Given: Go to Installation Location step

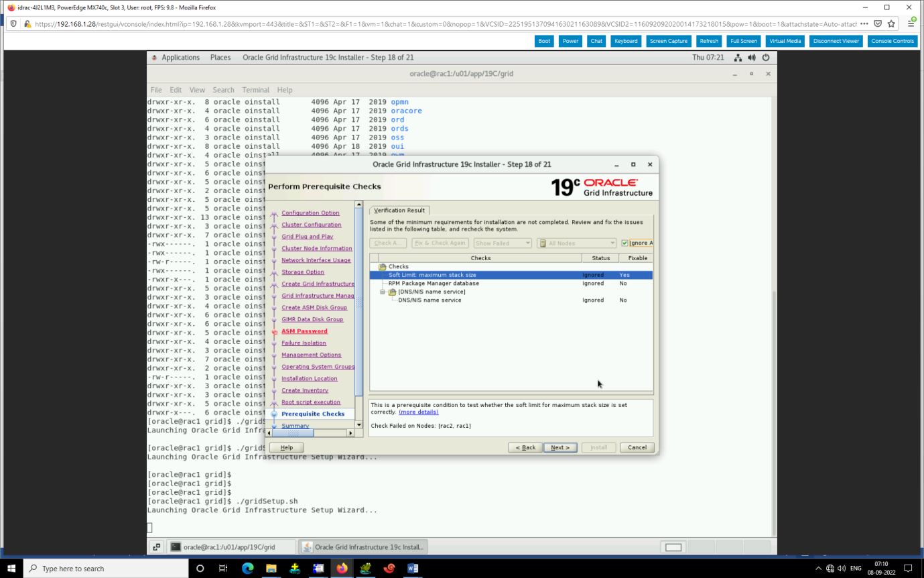Looking at the screenshot, I should point(310,378).
